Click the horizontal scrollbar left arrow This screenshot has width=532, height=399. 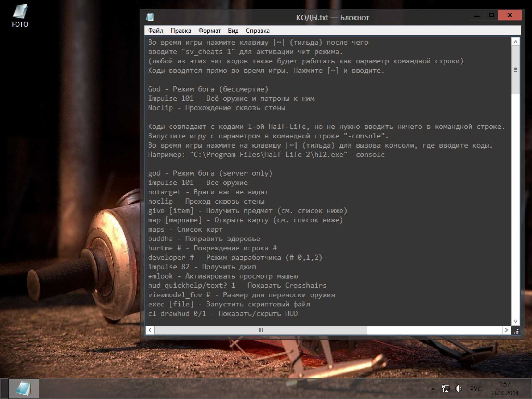coord(150,330)
